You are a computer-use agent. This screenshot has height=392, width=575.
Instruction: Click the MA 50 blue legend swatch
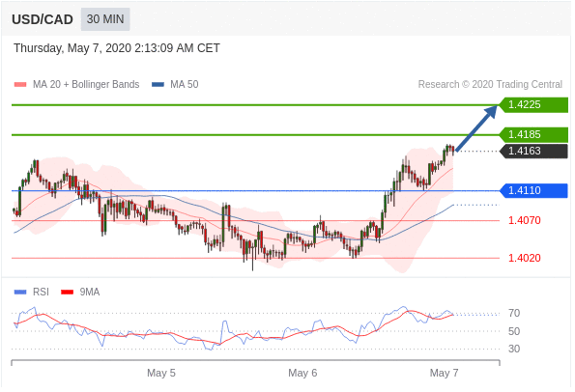[x=158, y=85]
